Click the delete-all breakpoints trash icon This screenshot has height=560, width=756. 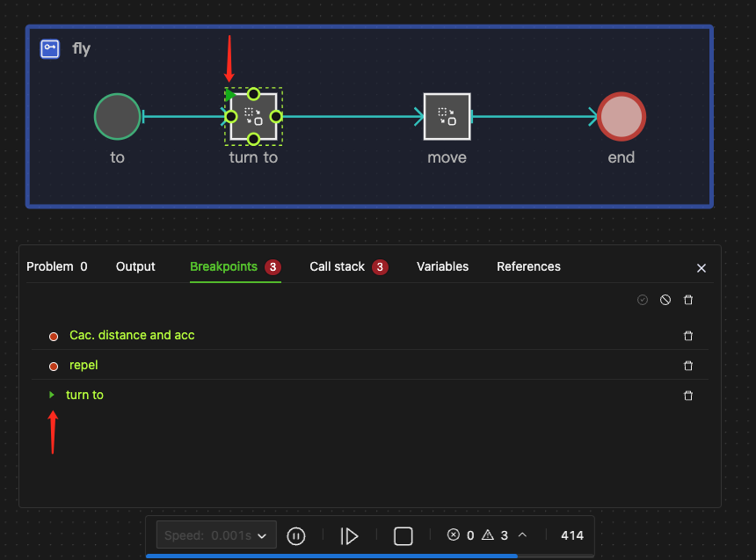tap(688, 300)
